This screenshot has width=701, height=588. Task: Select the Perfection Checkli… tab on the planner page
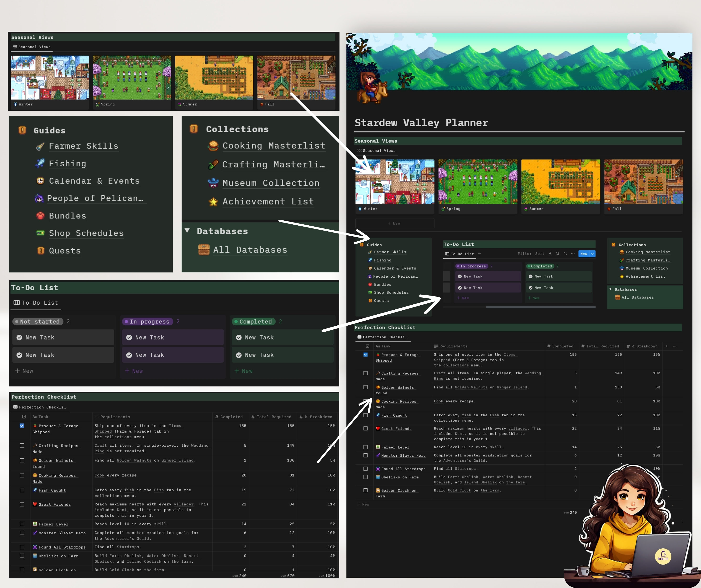click(382, 337)
